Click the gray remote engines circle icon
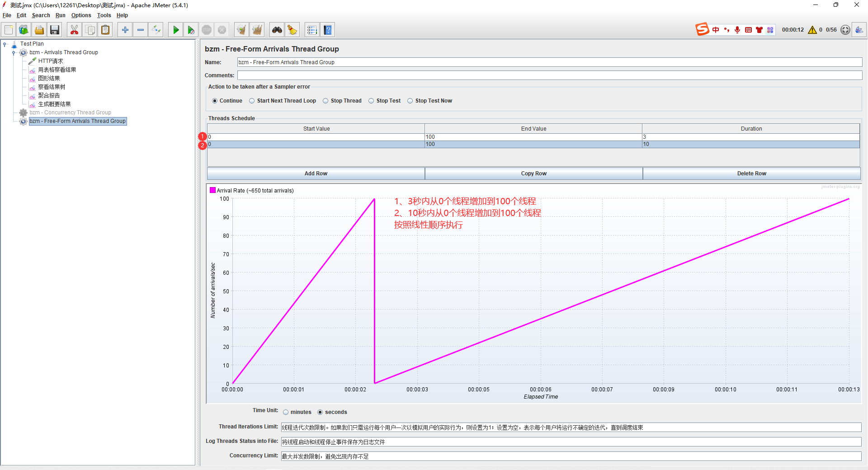The image size is (868, 470). [x=845, y=30]
